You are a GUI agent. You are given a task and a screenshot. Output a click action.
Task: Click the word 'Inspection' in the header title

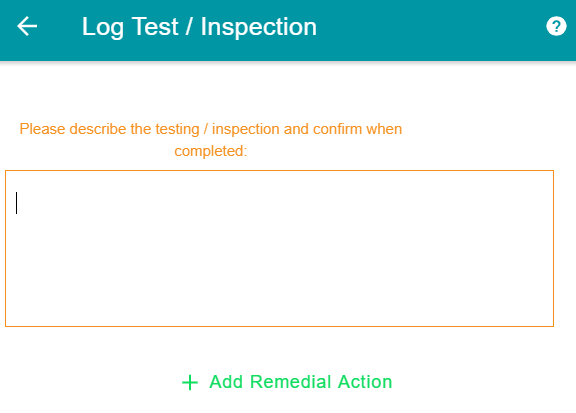(259, 27)
